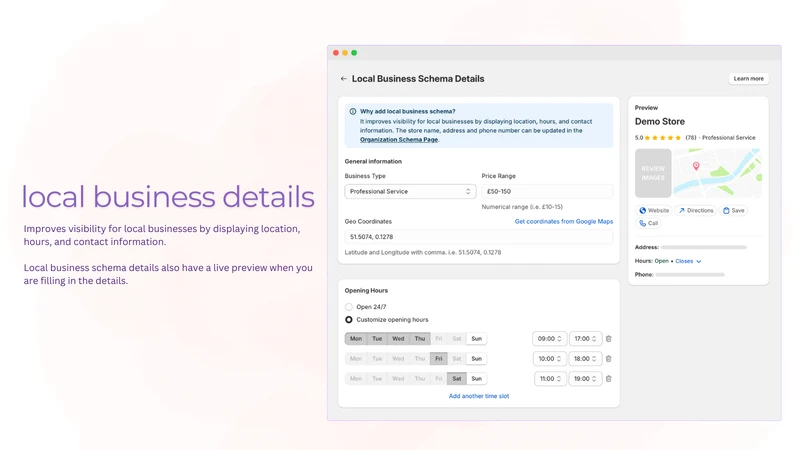Screen dimensions: 800x450
Task: Toggle Sat in the 11:00 time slot
Action: point(457,379)
